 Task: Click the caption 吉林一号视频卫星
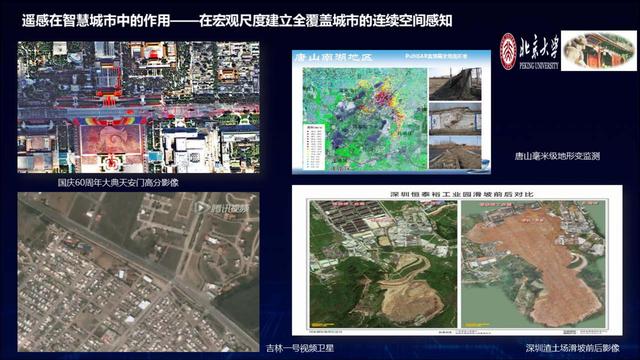(x=300, y=348)
